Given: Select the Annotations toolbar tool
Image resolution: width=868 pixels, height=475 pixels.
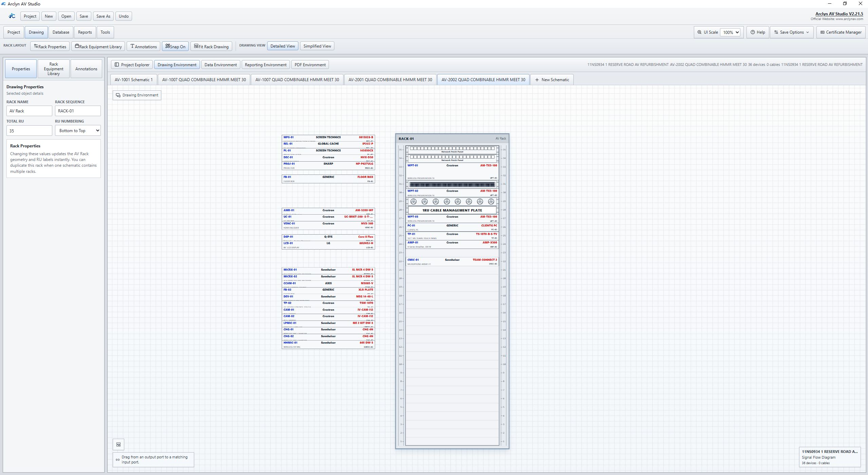Looking at the screenshot, I should (x=144, y=47).
